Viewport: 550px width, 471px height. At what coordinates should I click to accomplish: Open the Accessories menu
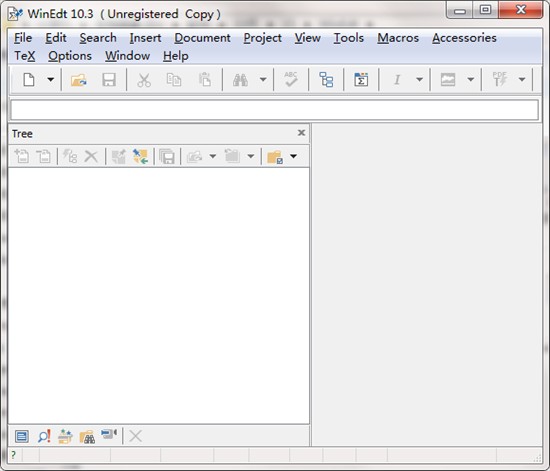[x=464, y=38]
